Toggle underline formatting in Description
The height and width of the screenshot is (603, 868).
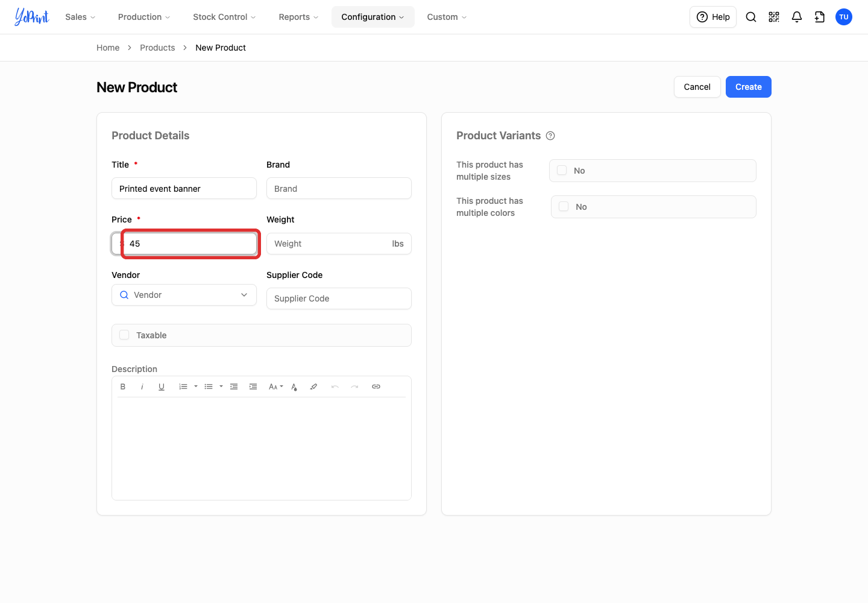pos(162,387)
